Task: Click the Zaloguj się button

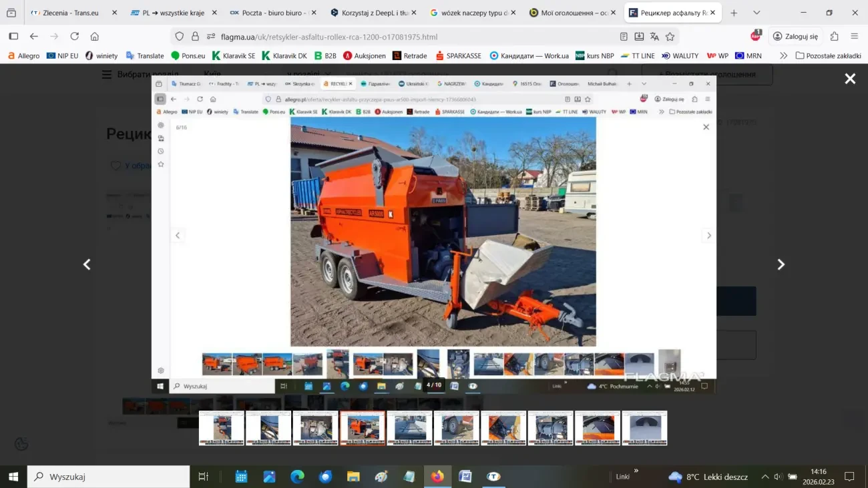Action: tap(795, 37)
